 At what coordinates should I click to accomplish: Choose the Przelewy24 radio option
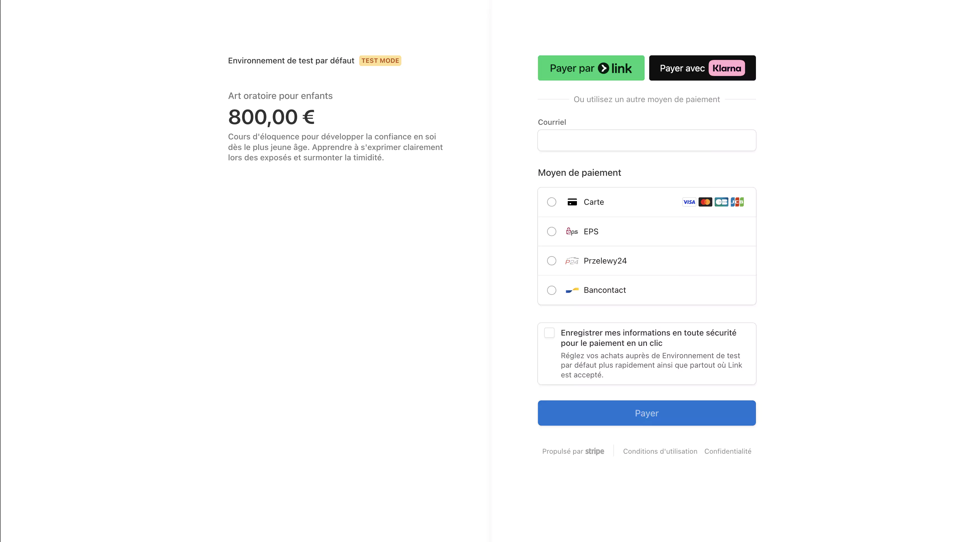[x=551, y=261]
